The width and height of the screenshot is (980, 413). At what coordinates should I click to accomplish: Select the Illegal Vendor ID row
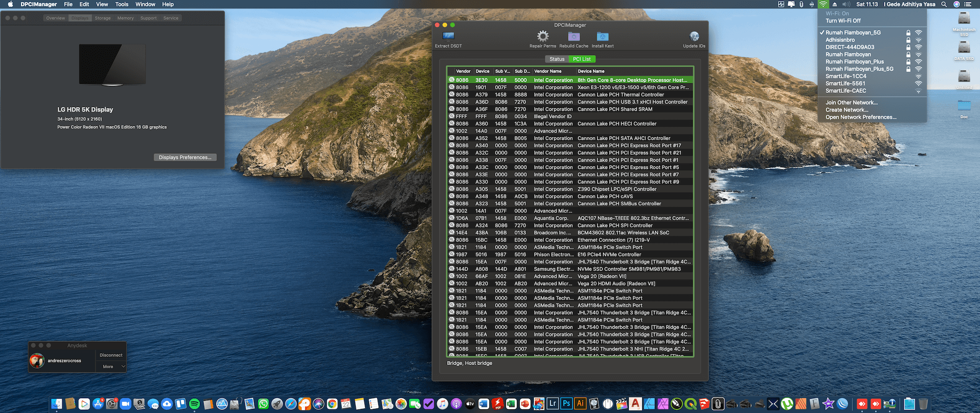(x=570, y=116)
